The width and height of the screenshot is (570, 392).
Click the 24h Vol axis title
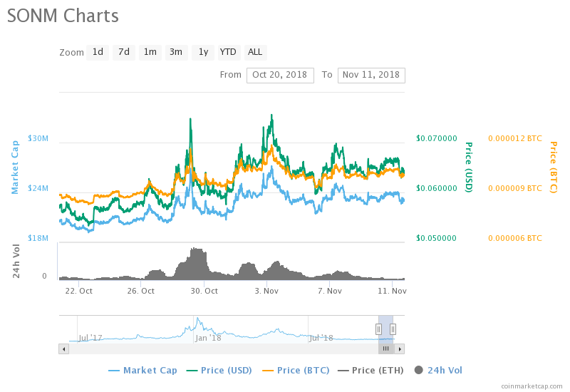pos(16,262)
